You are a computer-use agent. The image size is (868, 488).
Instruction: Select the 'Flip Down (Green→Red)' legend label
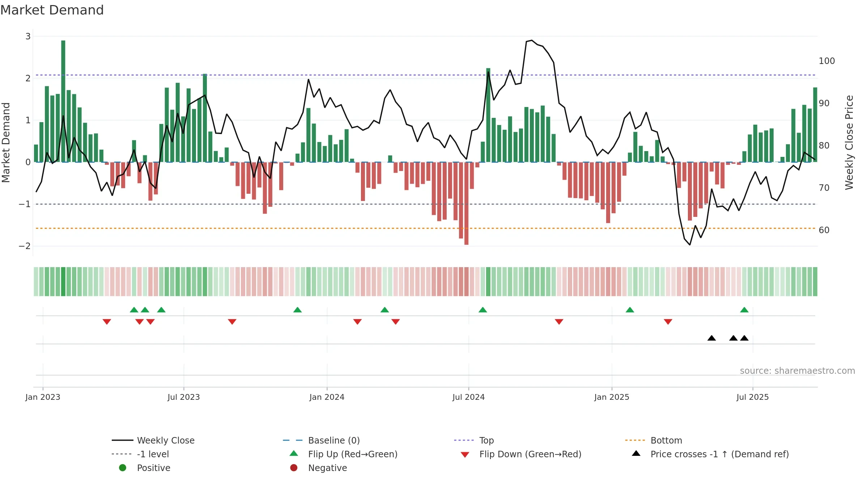click(x=530, y=454)
